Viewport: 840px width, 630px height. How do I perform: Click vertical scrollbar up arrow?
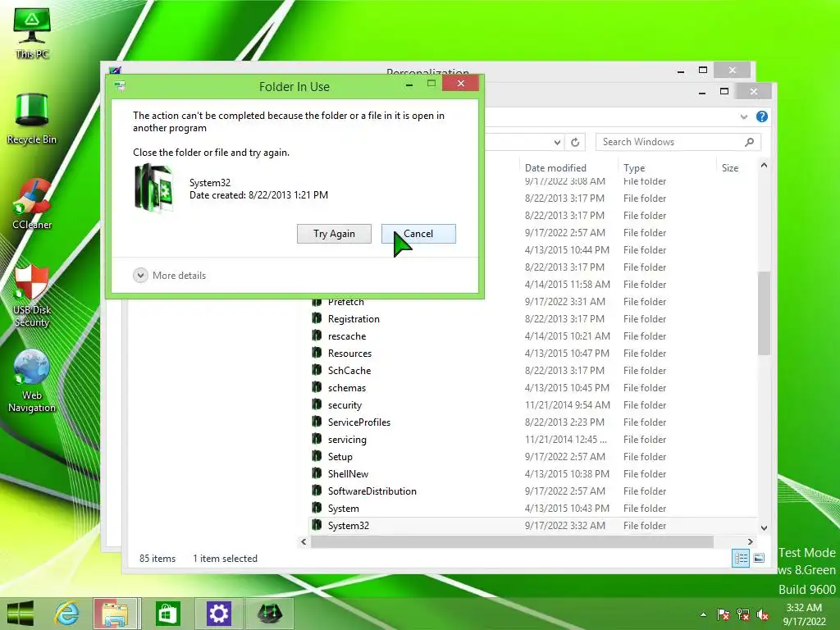[x=764, y=166]
